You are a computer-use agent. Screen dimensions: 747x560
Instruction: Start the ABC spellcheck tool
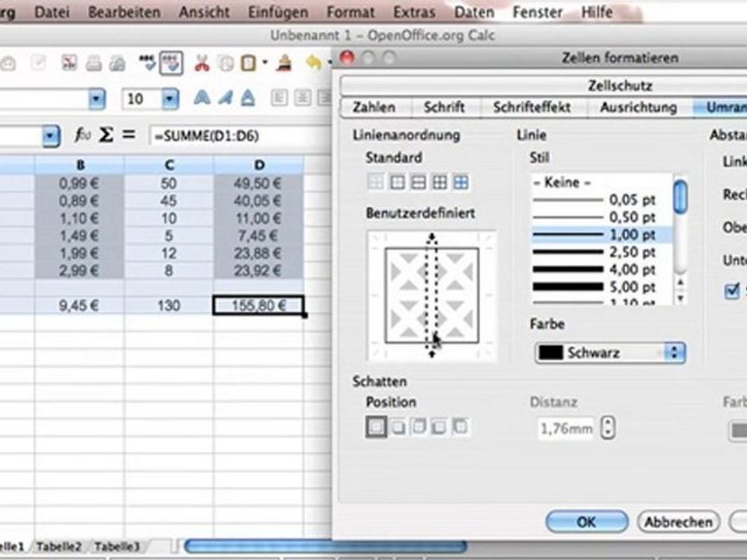pos(147,63)
